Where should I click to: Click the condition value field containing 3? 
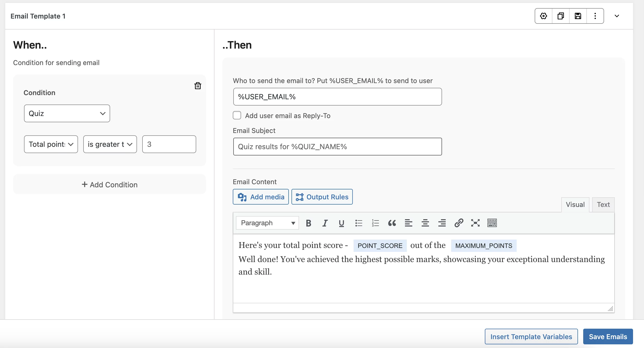pos(169,144)
